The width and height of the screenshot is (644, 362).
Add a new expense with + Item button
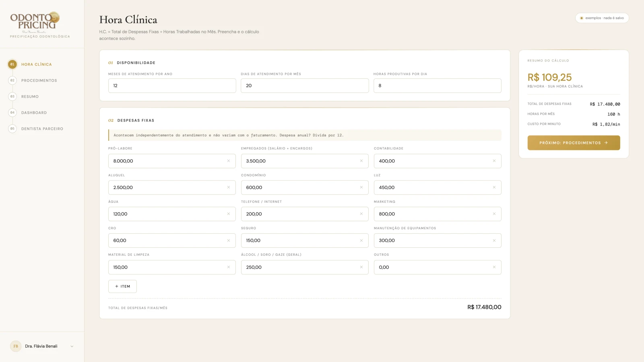point(122,286)
